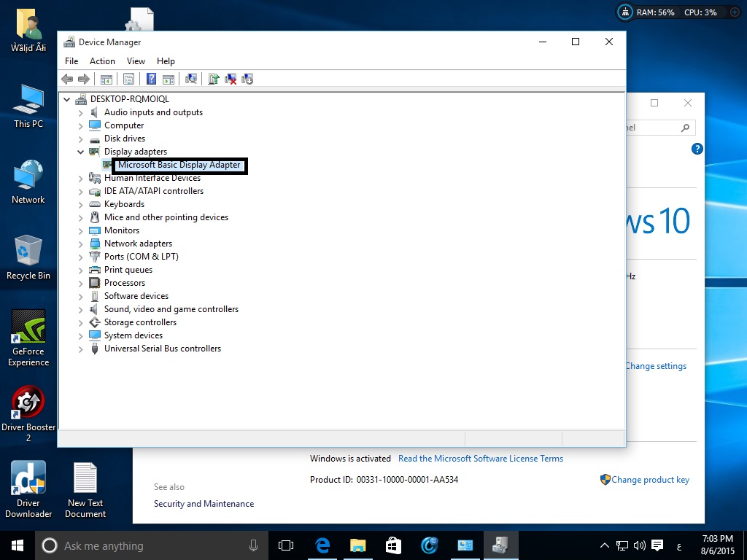This screenshot has height=560, width=747.
Task: Select the Print queues tree label
Action: click(128, 270)
